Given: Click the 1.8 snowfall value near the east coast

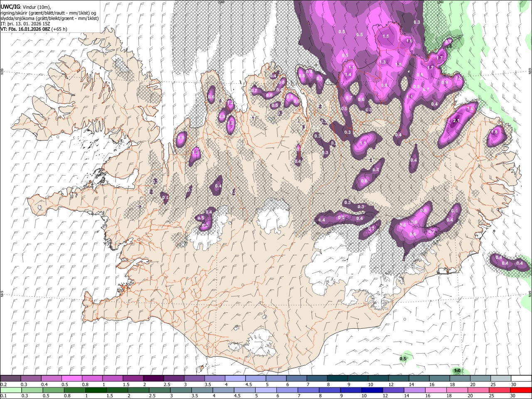Looking at the screenshot, I should [494, 132].
